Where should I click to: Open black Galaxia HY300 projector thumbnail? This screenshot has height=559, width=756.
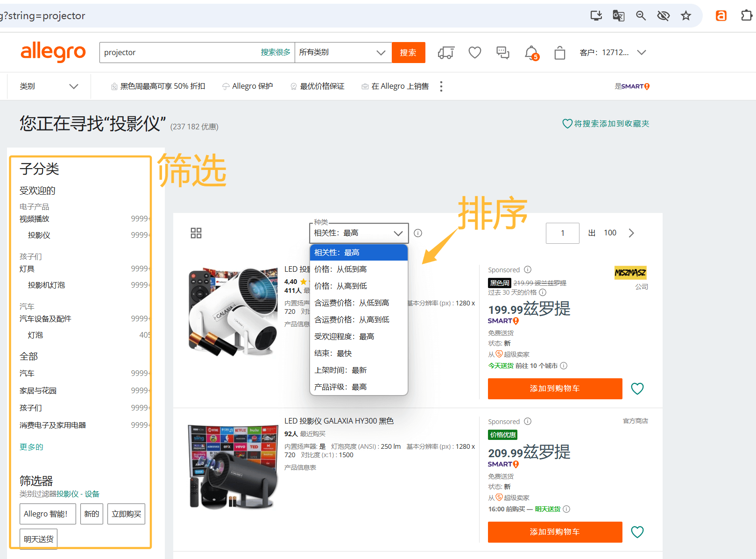[x=233, y=467]
